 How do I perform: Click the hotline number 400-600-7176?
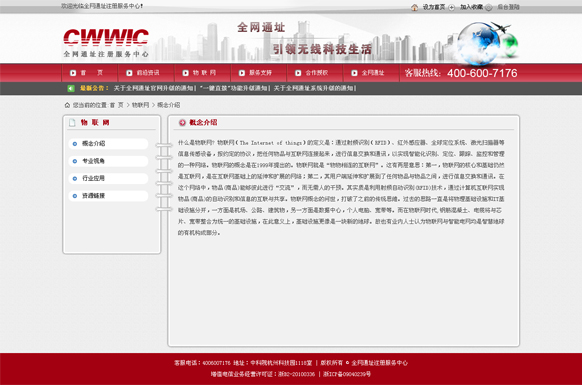pyautogui.click(x=482, y=73)
